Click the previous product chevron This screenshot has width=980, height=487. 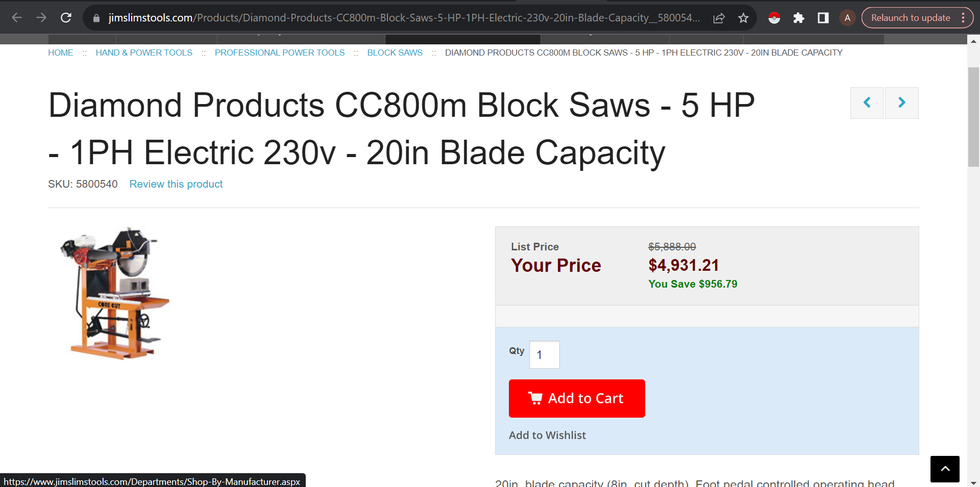pyautogui.click(x=867, y=102)
